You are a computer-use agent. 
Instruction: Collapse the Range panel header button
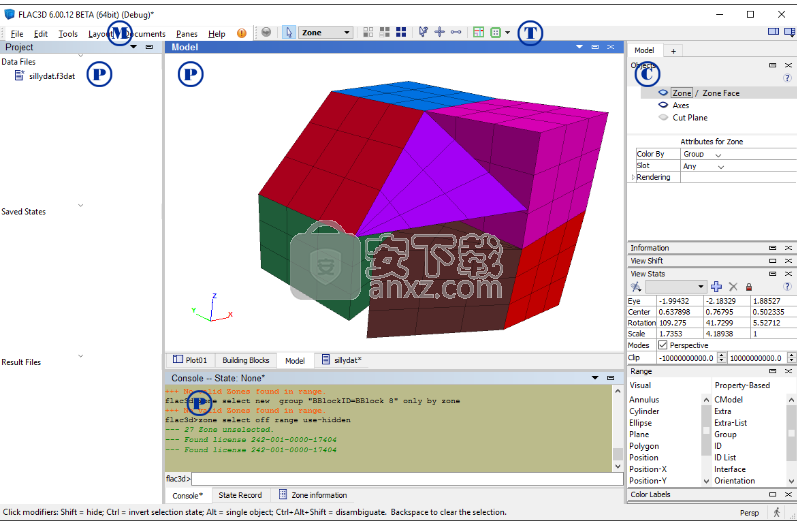(x=773, y=372)
